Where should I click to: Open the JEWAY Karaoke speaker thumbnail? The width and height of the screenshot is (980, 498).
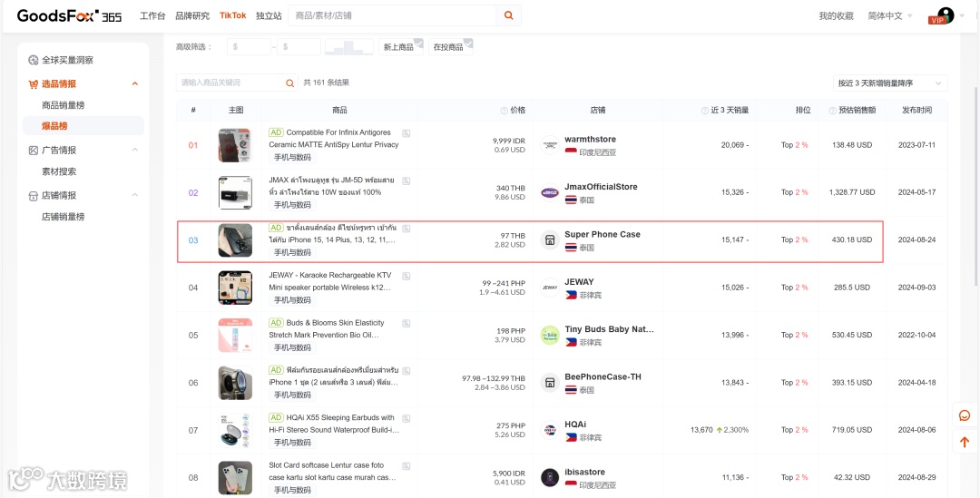point(235,288)
